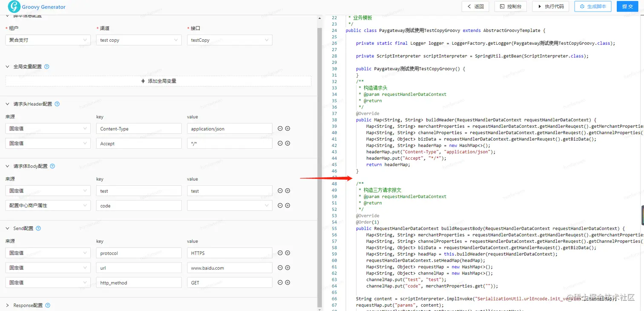644x311 pixels.
Task: Open the 渠道 dropdown showing test copy
Action: (139, 40)
